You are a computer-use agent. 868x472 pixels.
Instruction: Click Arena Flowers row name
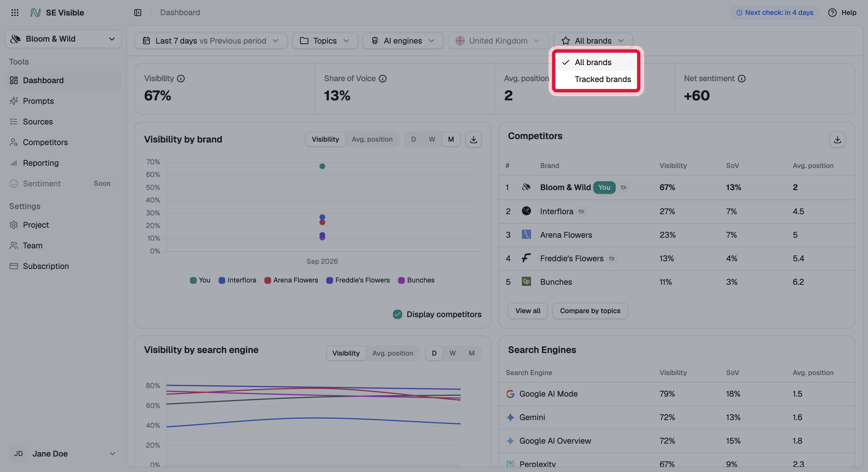(x=566, y=235)
